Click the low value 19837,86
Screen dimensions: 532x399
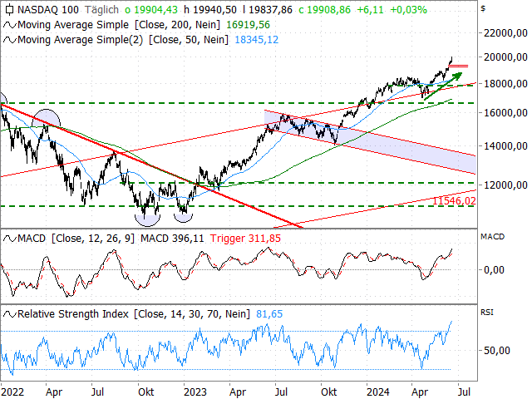270,10
